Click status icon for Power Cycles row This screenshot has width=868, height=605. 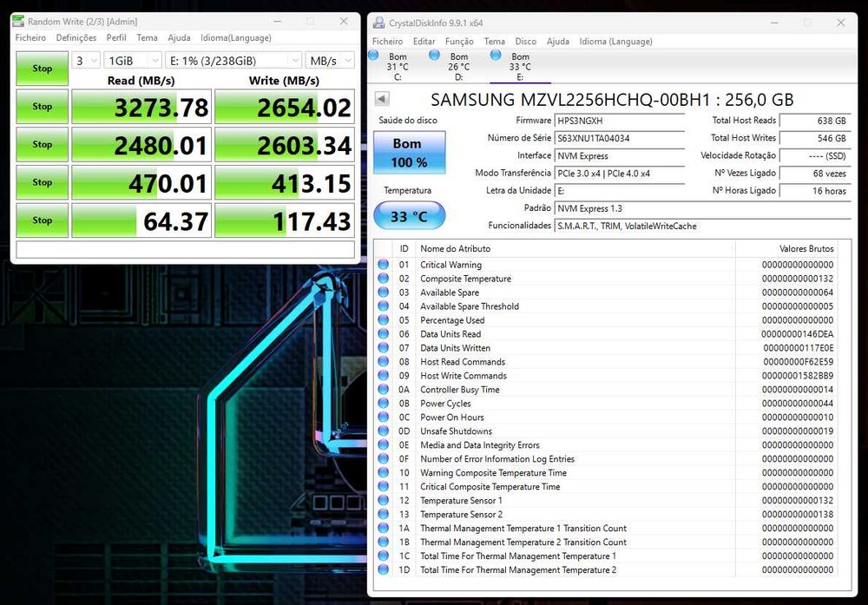pyautogui.click(x=383, y=403)
